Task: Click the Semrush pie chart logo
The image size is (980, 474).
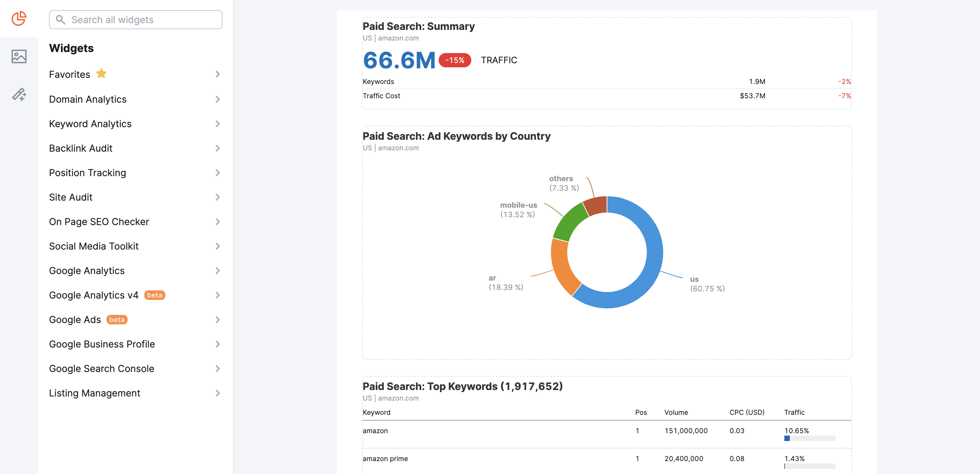Action: 19,18
